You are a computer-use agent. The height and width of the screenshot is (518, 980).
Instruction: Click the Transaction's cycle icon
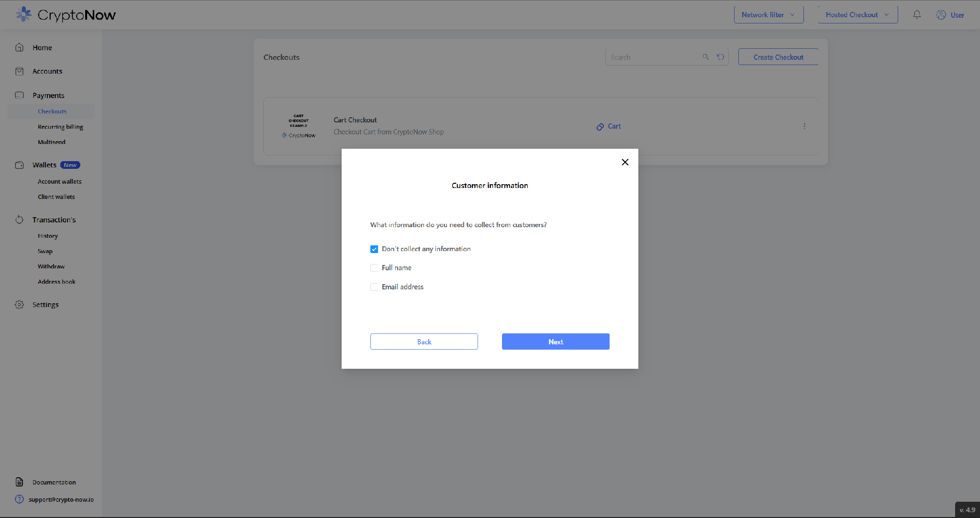20,220
